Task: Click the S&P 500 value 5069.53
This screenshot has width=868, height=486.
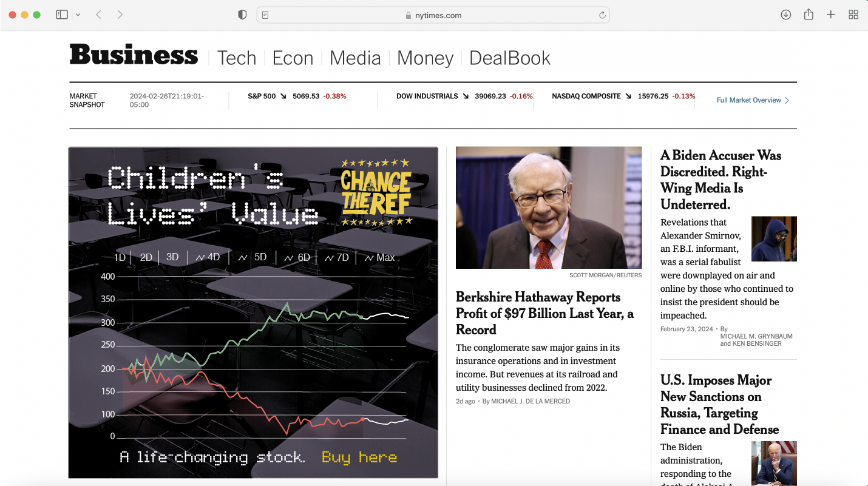Action: pyautogui.click(x=306, y=96)
